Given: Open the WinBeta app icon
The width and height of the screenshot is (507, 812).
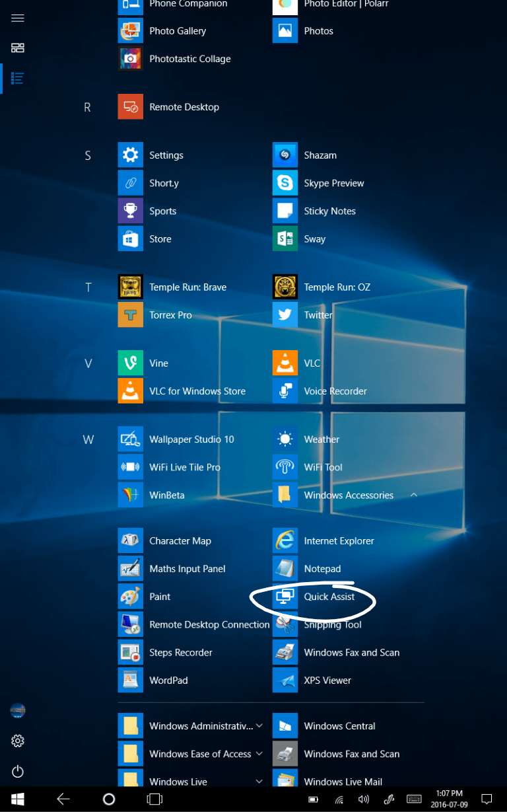Looking at the screenshot, I should (131, 494).
